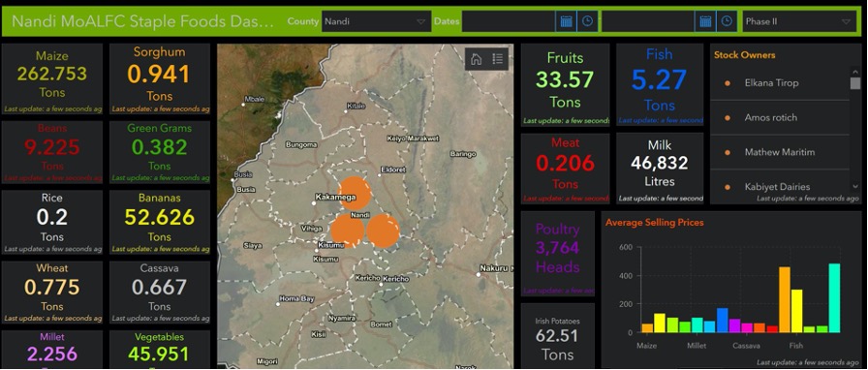
Task: Open the map legend list icon
Action: coord(497,59)
